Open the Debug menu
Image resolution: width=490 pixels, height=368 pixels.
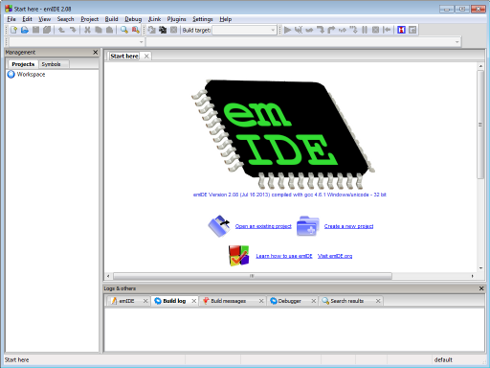pos(133,19)
